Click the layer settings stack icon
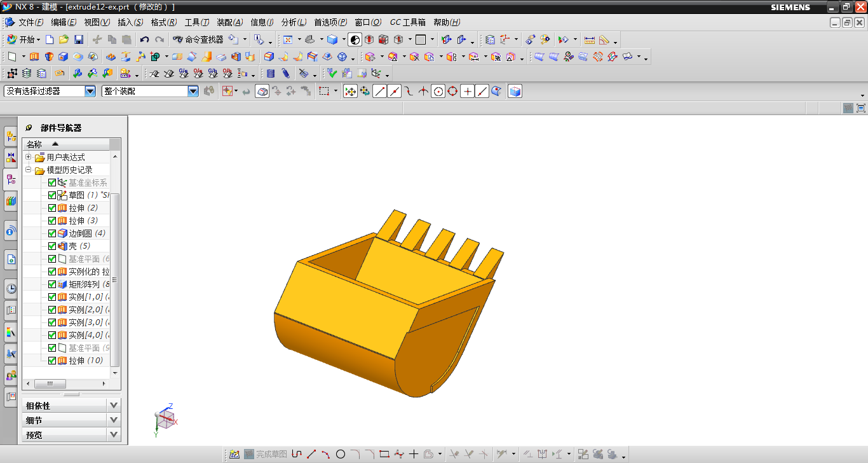 pyautogui.click(x=27, y=73)
